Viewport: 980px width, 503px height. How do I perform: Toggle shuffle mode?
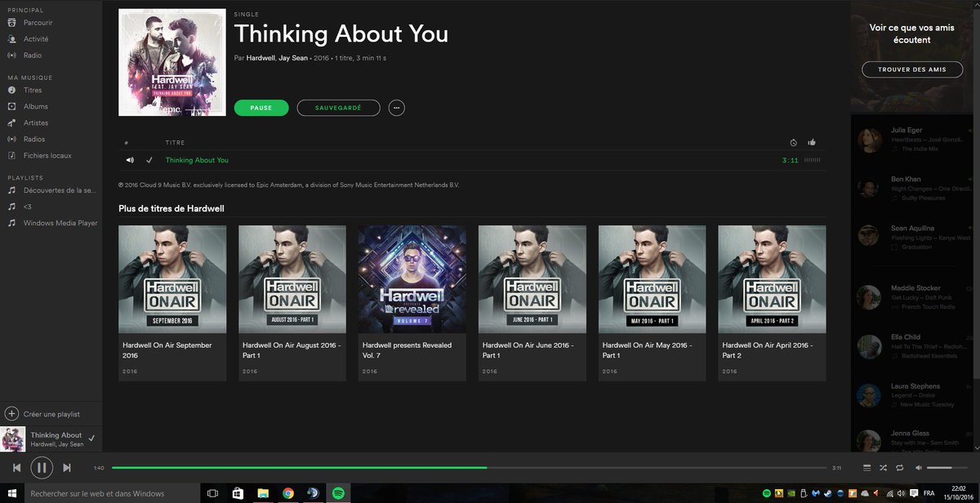[x=884, y=468]
